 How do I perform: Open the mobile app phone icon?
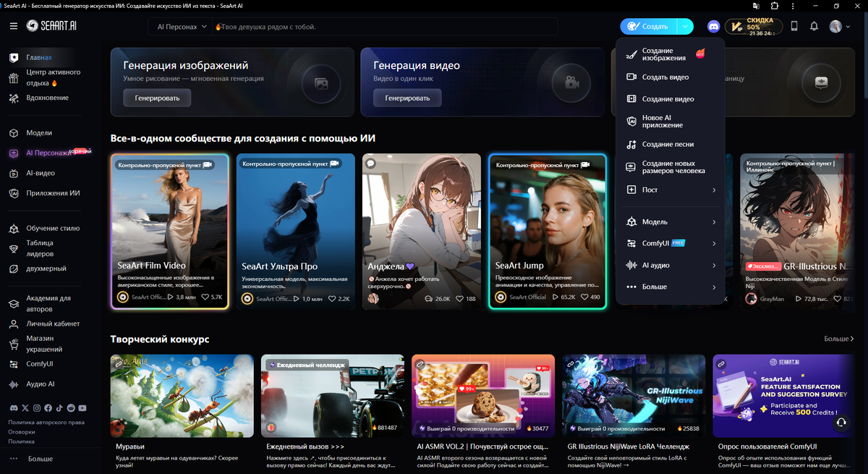coord(793,26)
